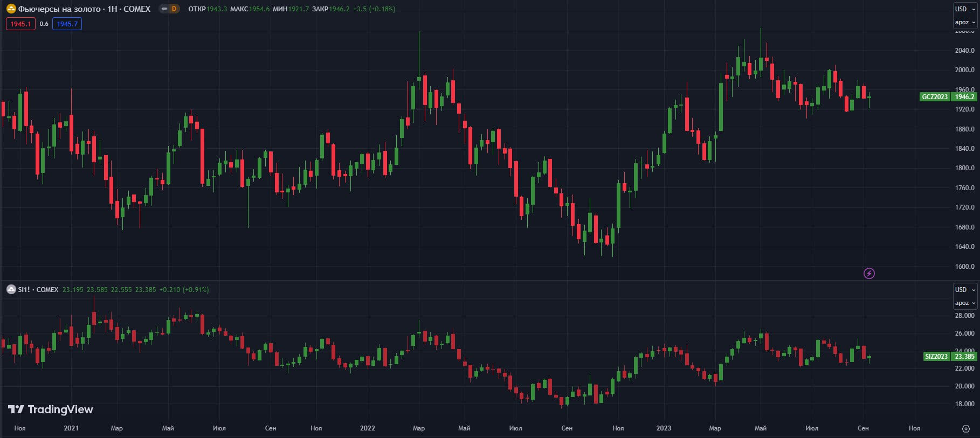This screenshot has height=438, width=980.
Task: Click the silver SI1! symbol logo icon
Action: click(11, 289)
